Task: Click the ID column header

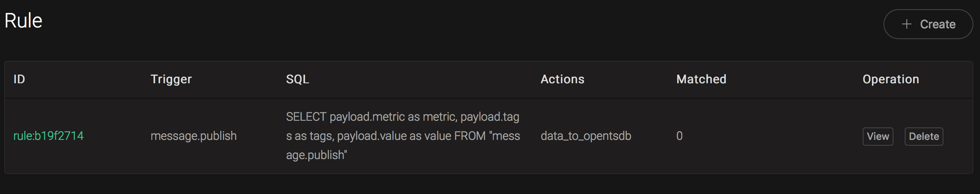Action: pos(19,79)
